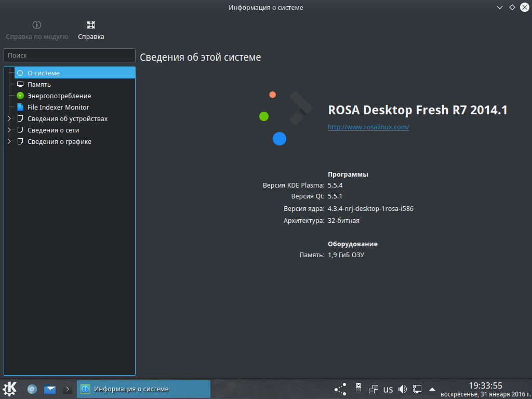
Task: Select the О системе tree entry
Action: pos(75,73)
